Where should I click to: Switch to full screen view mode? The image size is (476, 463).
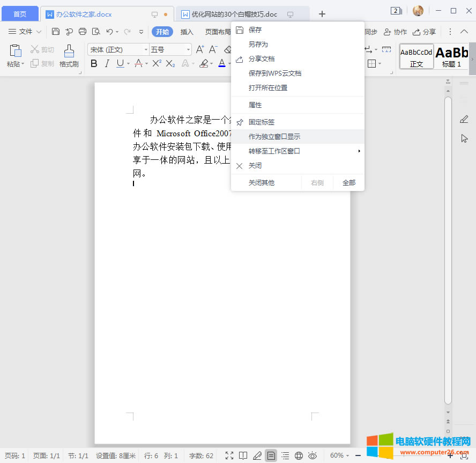(229, 455)
